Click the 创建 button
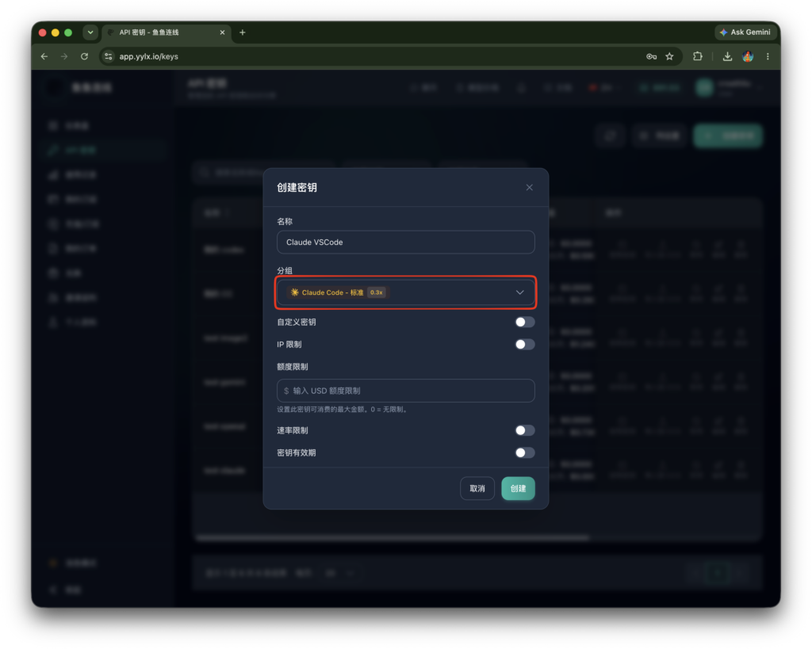Image resolution: width=812 pixels, height=649 pixels. pos(518,488)
